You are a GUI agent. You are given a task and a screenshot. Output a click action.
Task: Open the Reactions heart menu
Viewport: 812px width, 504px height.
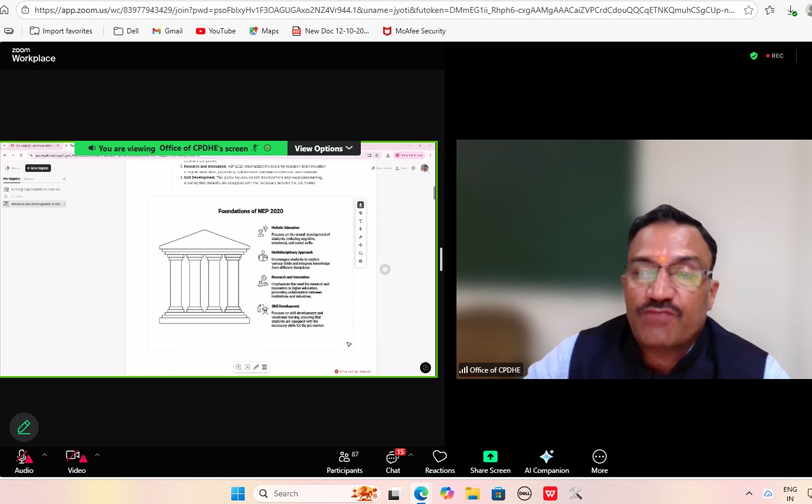coord(440,462)
